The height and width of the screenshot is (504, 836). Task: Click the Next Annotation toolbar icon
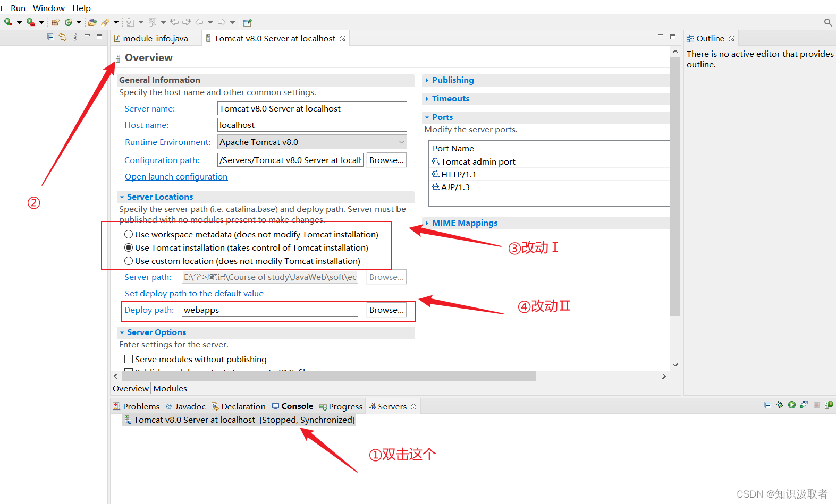(x=130, y=22)
